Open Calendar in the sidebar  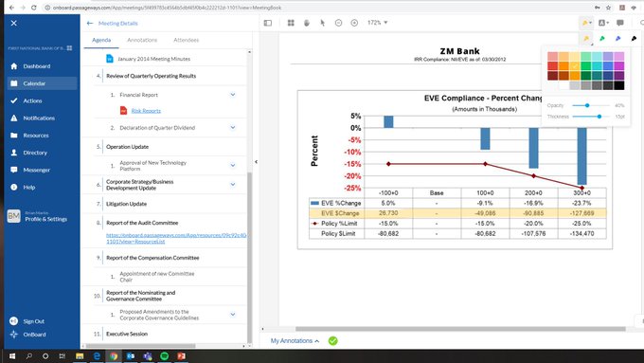41,83
